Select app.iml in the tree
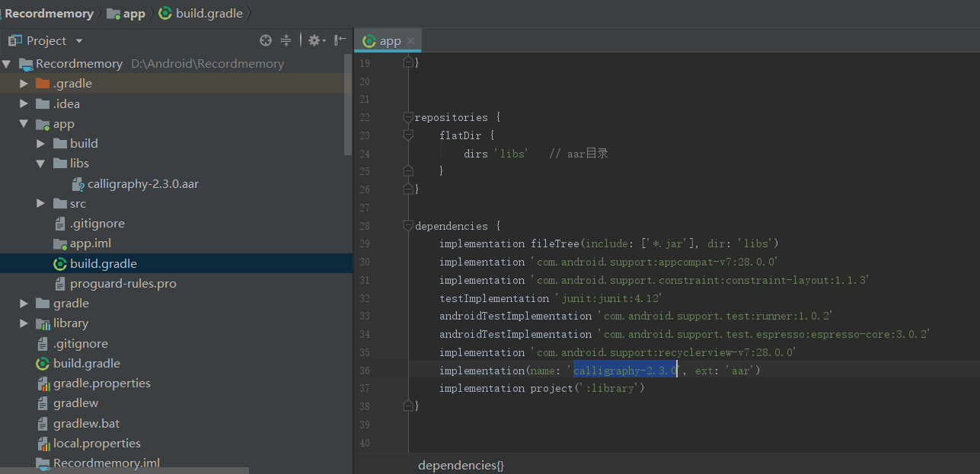The width and height of the screenshot is (980, 474). click(91, 243)
